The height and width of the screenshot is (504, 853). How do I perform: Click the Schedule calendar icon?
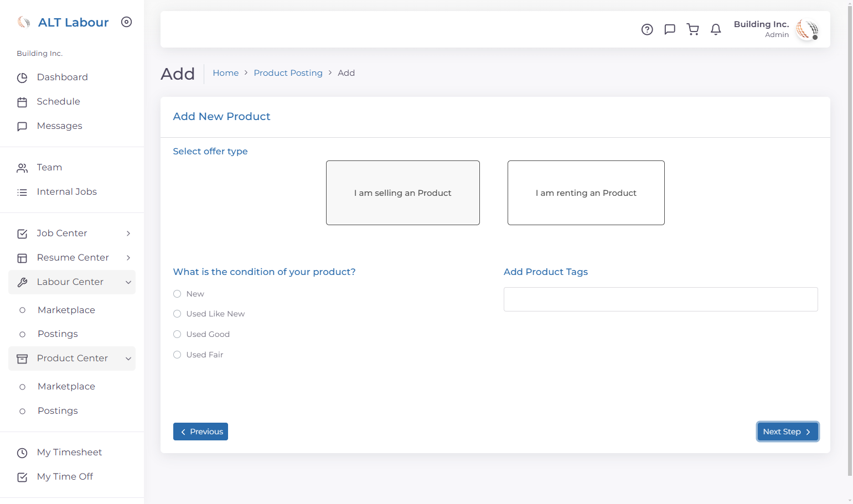(x=22, y=102)
